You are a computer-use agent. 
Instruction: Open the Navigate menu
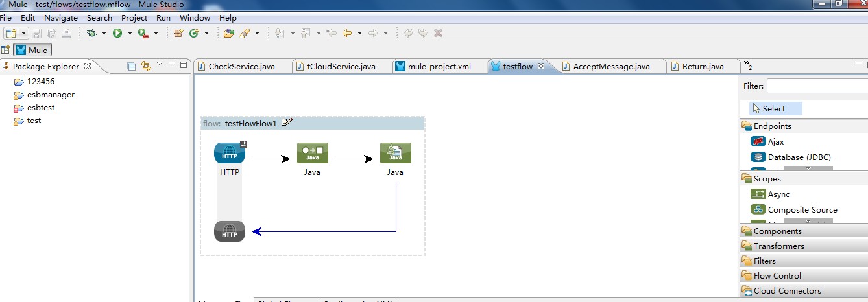click(61, 18)
